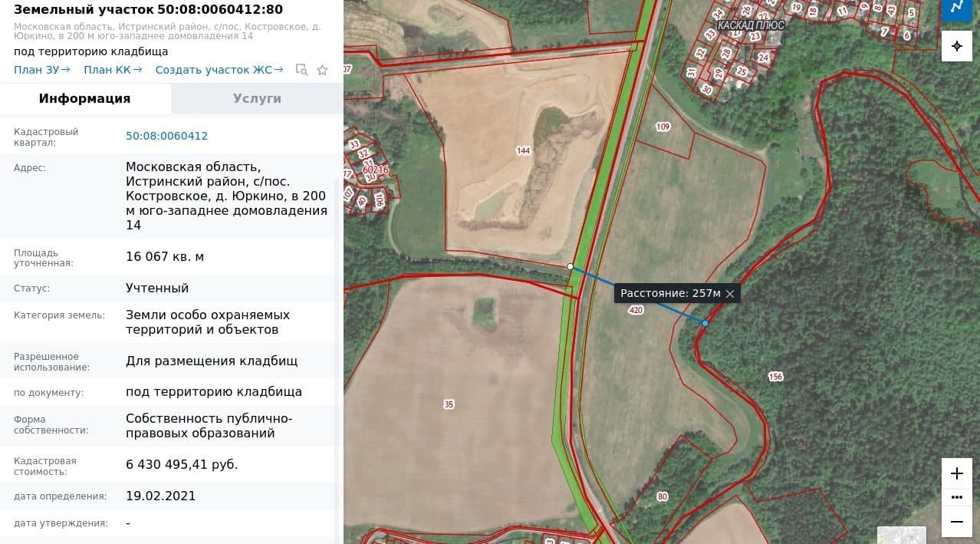Click the blue measurement line endpoint marker
The height and width of the screenshot is (544, 980).
click(x=705, y=323)
